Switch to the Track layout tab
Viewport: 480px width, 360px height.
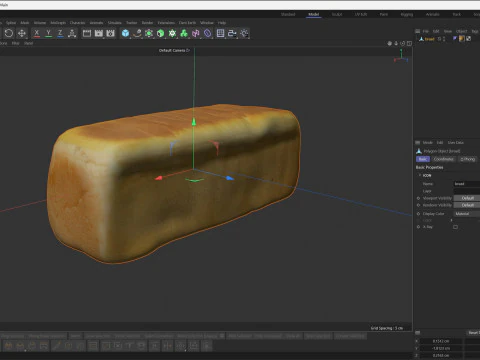(457, 14)
